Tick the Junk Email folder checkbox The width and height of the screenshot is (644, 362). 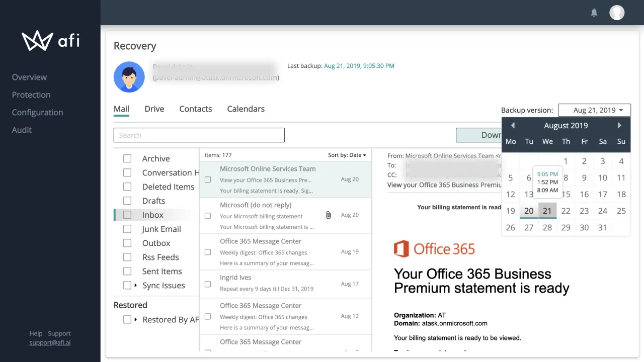pyautogui.click(x=127, y=229)
